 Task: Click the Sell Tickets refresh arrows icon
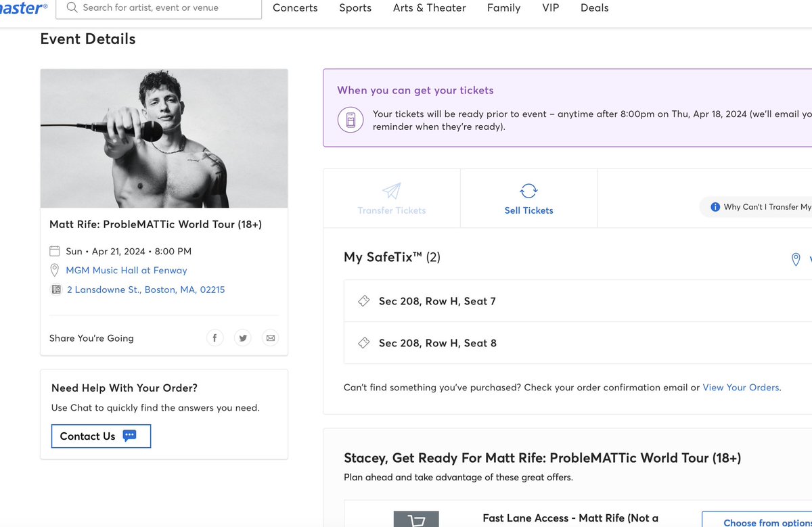[528, 191]
